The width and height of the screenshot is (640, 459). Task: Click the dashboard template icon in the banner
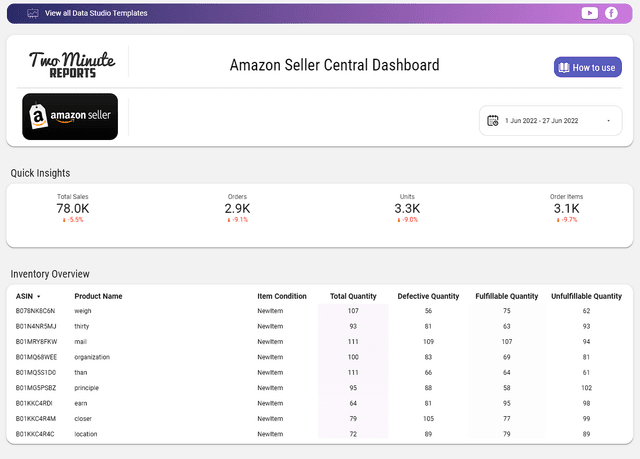click(x=33, y=13)
